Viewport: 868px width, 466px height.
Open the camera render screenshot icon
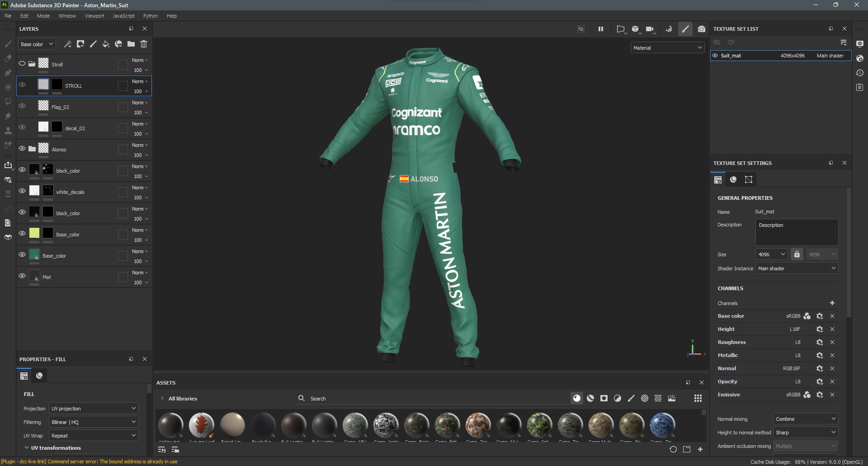tap(701, 29)
